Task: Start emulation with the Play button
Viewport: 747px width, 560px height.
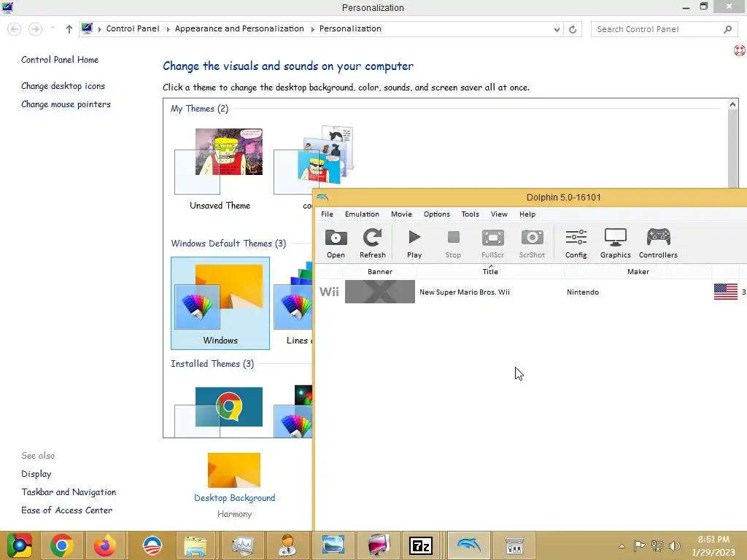Action: coord(414,244)
